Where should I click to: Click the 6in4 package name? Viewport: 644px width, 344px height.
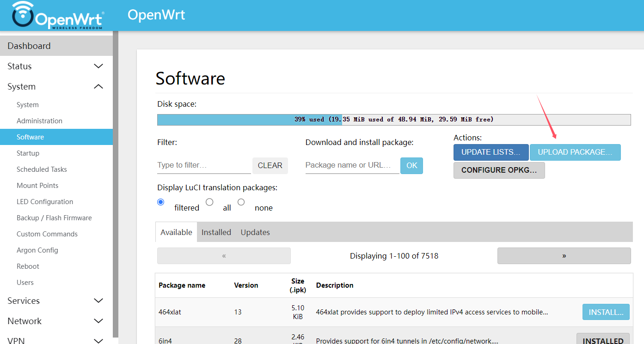(165, 341)
